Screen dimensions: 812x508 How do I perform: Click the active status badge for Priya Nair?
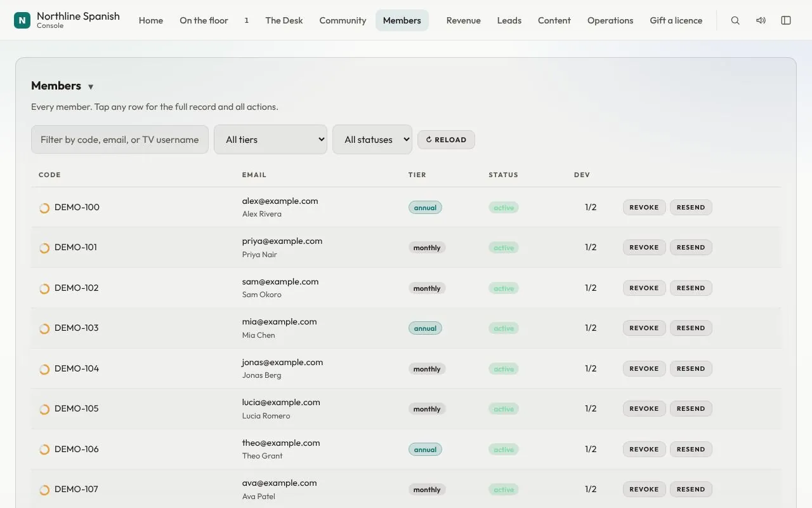pos(504,248)
